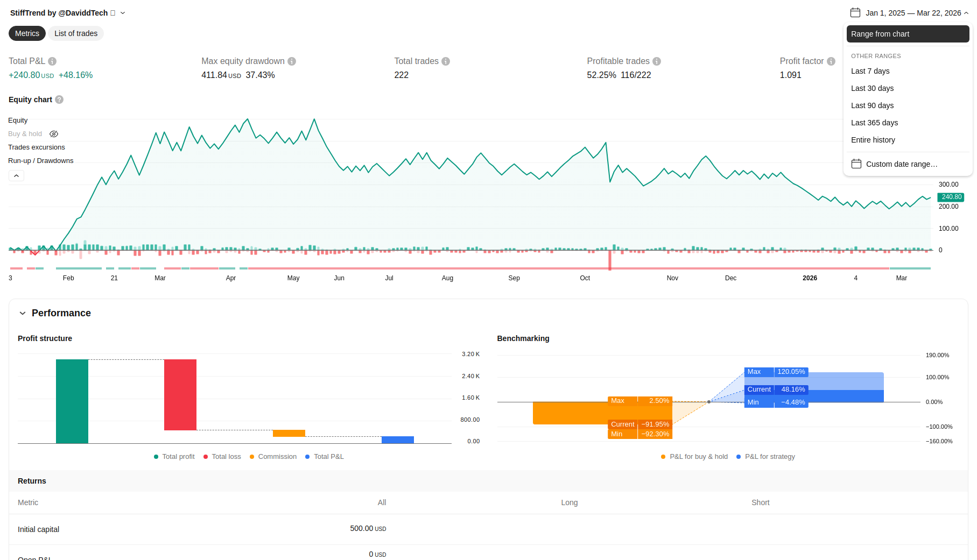This screenshot has width=977, height=560.
Task: Choose Entire history range
Action: (873, 140)
